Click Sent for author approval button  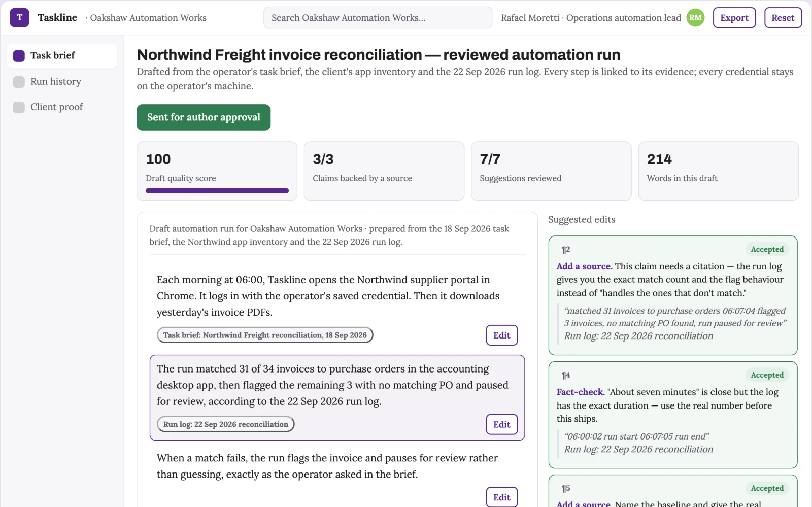point(204,117)
